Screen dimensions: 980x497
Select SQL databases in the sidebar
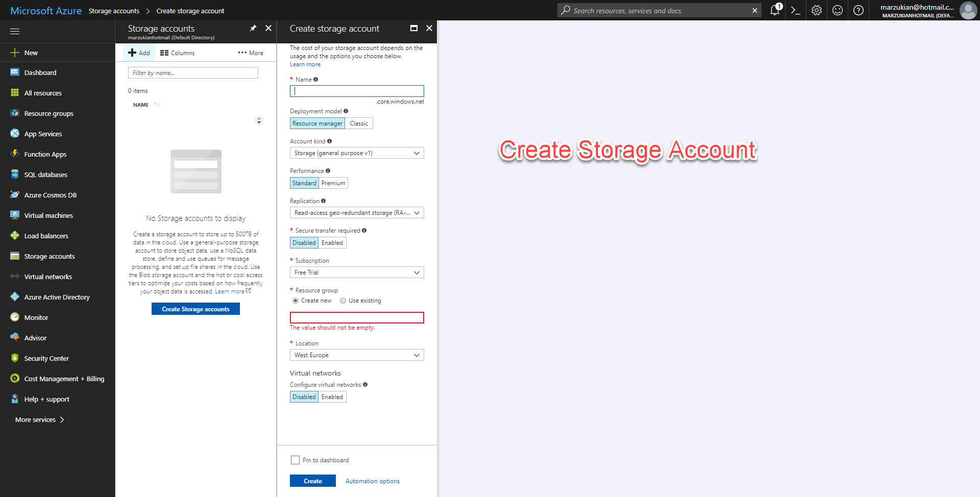[x=45, y=174]
